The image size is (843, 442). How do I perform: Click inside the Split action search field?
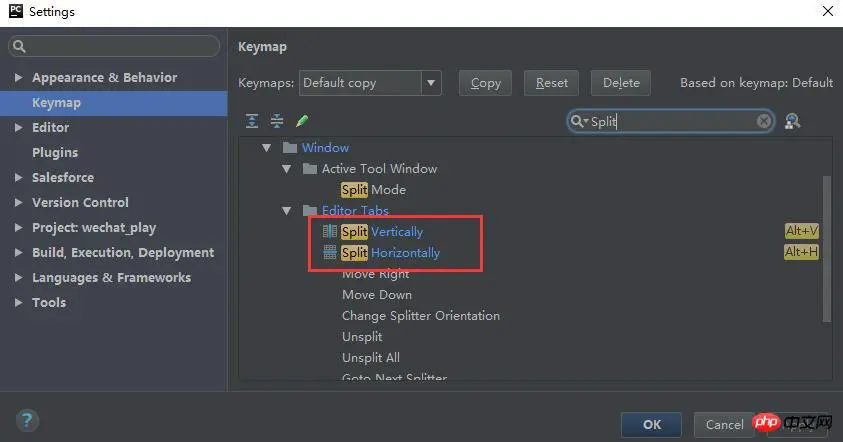tap(670, 121)
